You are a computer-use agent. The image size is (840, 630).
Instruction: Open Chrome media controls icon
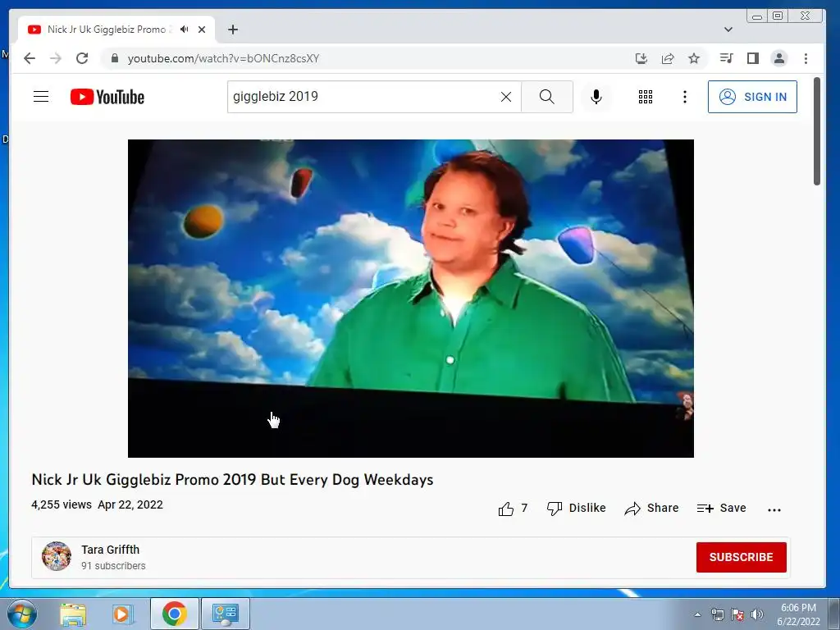point(727,58)
